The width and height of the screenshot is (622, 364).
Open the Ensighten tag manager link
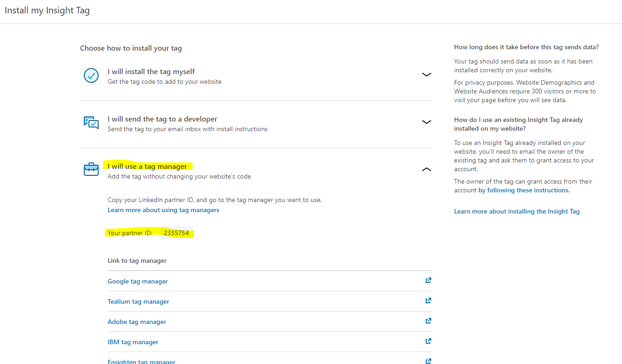[x=141, y=362]
